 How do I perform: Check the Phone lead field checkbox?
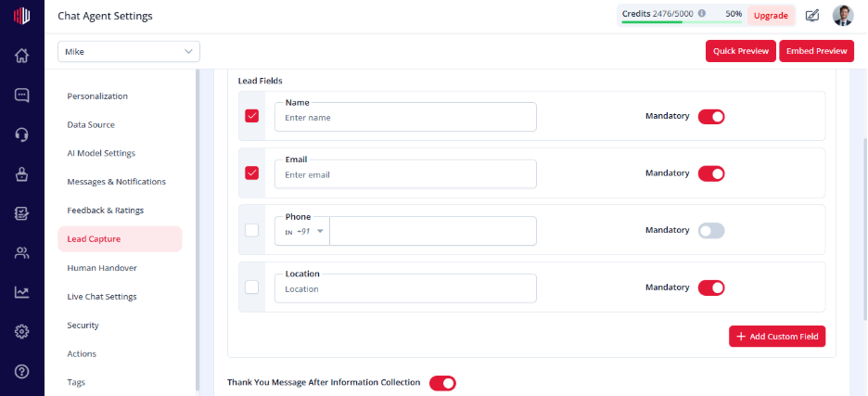coord(252,230)
